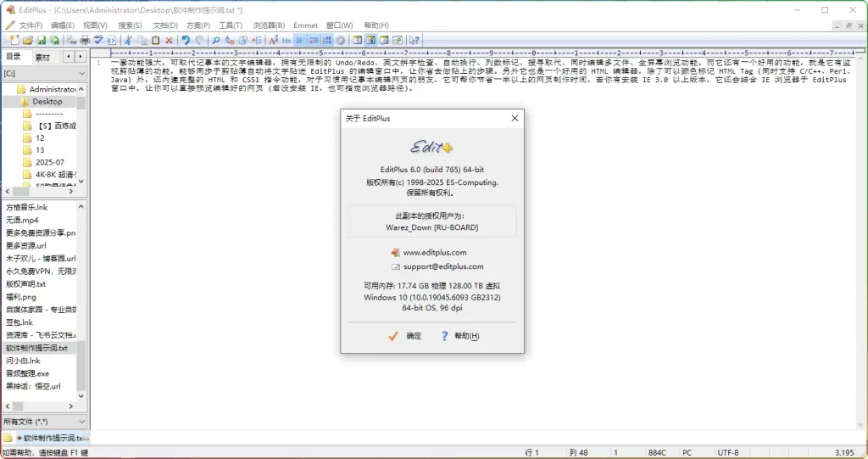This screenshot has width=868, height=459.
Task: Click 软件制作提示词.txt in the file list
Action: (x=36, y=348)
